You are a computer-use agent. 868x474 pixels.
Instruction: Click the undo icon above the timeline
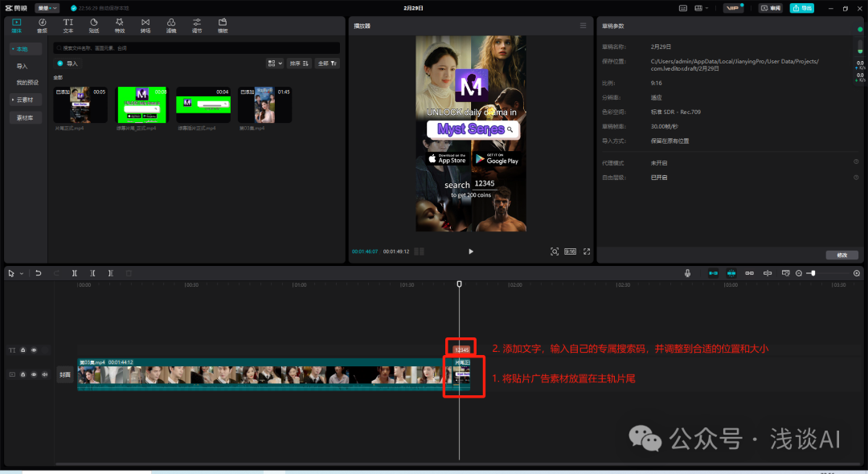coord(38,273)
